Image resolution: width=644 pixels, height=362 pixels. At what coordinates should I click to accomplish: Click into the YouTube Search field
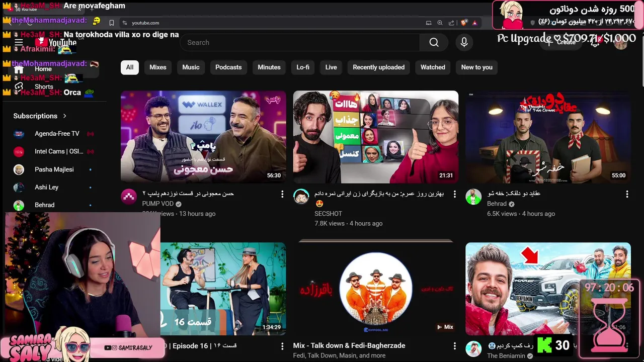point(300,43)
